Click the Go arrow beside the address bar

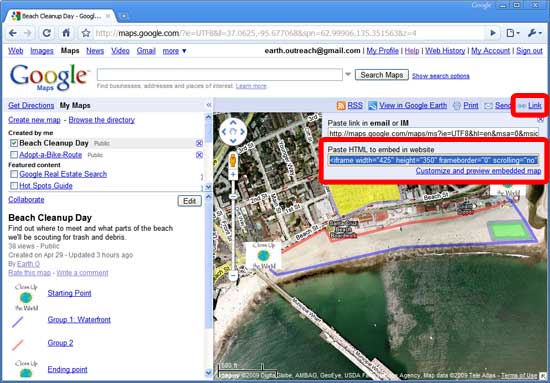point(493,33)
